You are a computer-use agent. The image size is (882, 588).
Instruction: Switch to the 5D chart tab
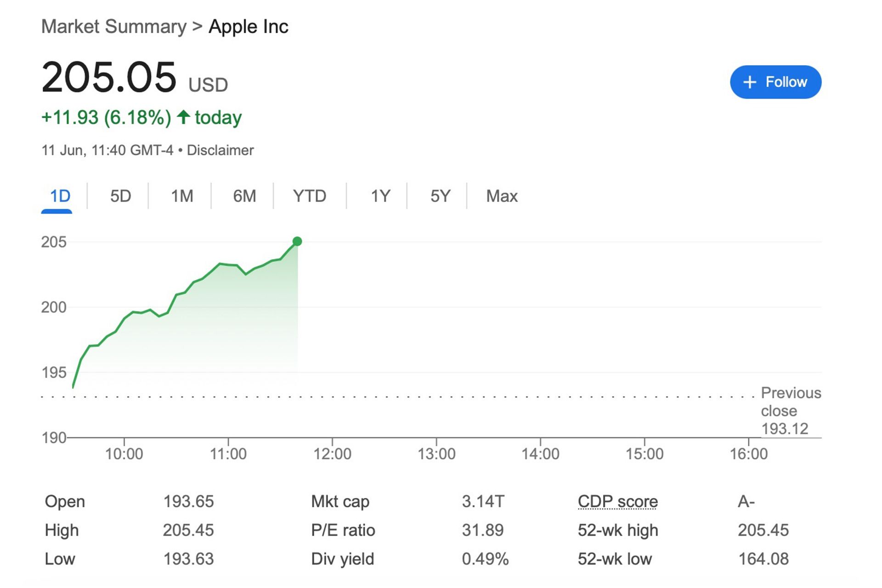(120, 196)
